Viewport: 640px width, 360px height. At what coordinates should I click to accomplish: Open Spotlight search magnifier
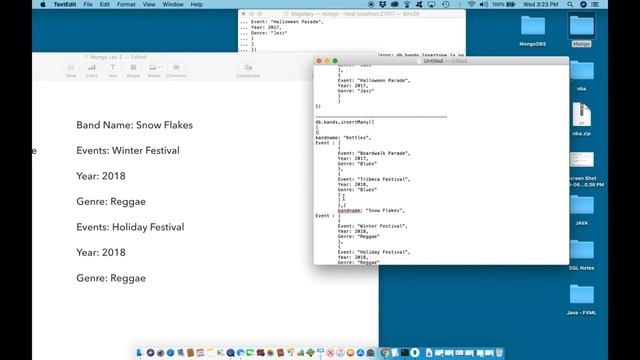[570, 4]
